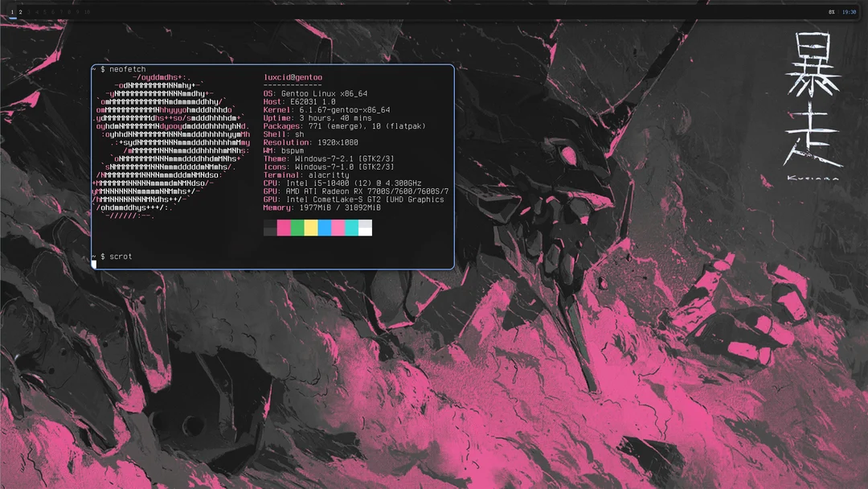Viewport: 868px width, 489px height.
Task: Open workspace 3 from the bar
Action: point(28,12)
